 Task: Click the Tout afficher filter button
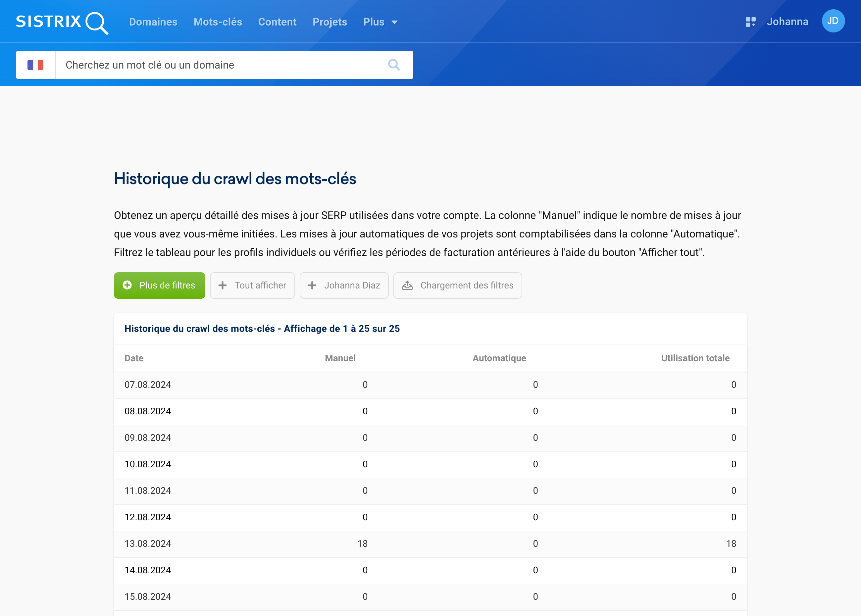click(252, 285)
